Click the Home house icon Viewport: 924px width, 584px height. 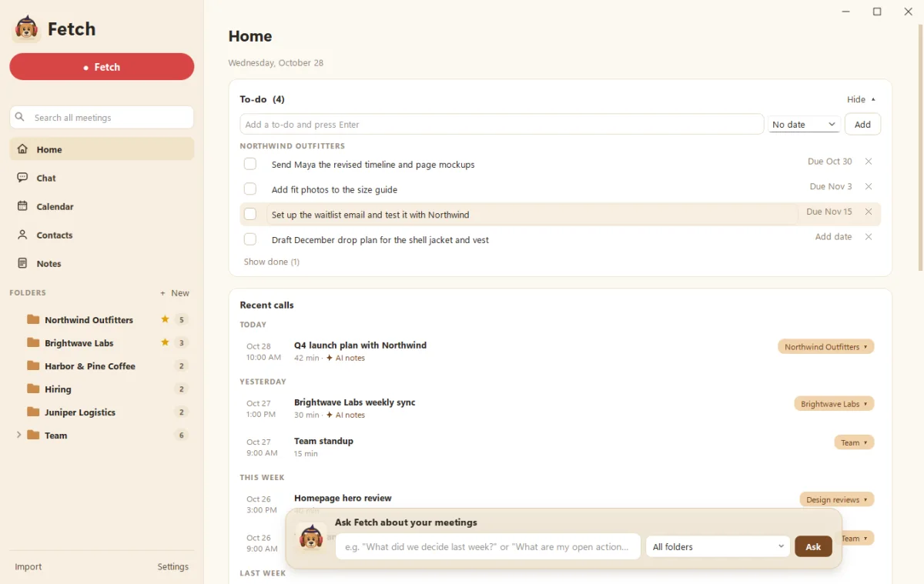tap(22, 149)
